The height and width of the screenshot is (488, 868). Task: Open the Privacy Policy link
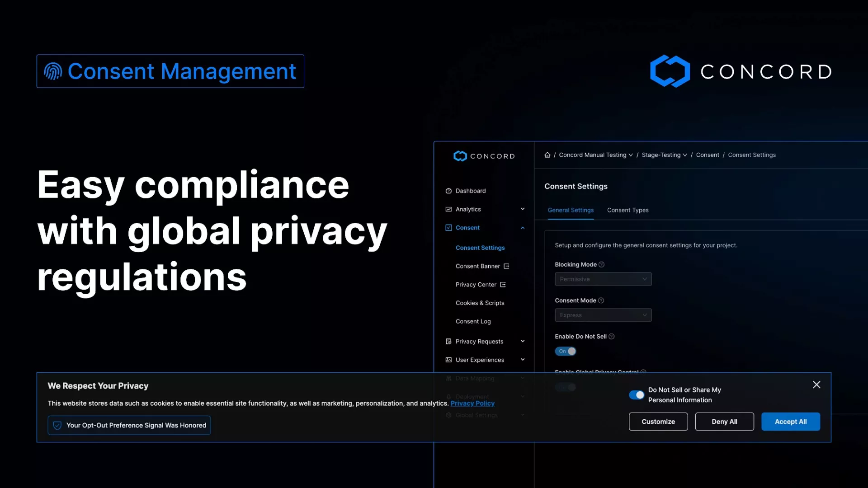(472, 404)
